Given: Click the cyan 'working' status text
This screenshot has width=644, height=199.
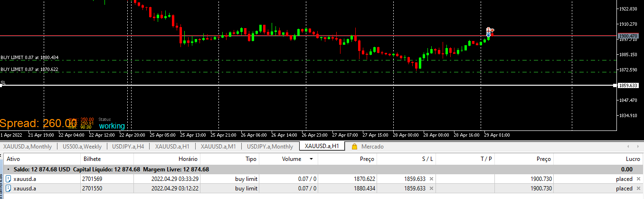Looking at the screenshot, I should pos(112,126).
